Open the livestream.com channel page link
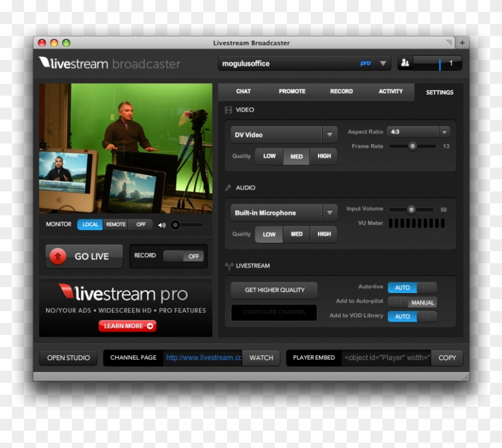This screenshot has width=502, height=448. coord(203,358)
